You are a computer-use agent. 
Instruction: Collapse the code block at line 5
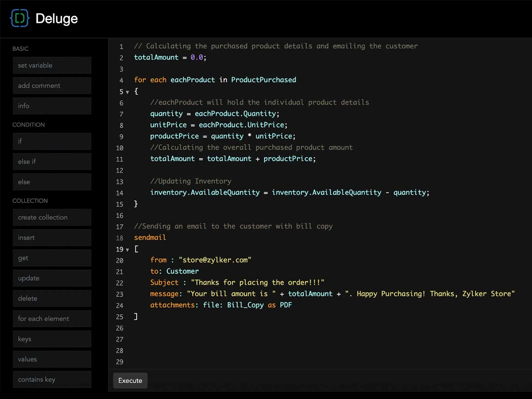[127, 92]
